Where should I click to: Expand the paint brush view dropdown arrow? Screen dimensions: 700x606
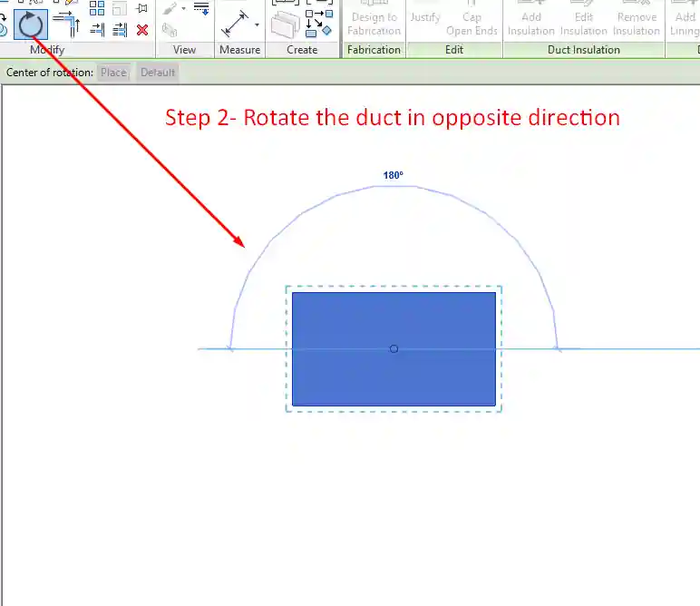(184, 9)
